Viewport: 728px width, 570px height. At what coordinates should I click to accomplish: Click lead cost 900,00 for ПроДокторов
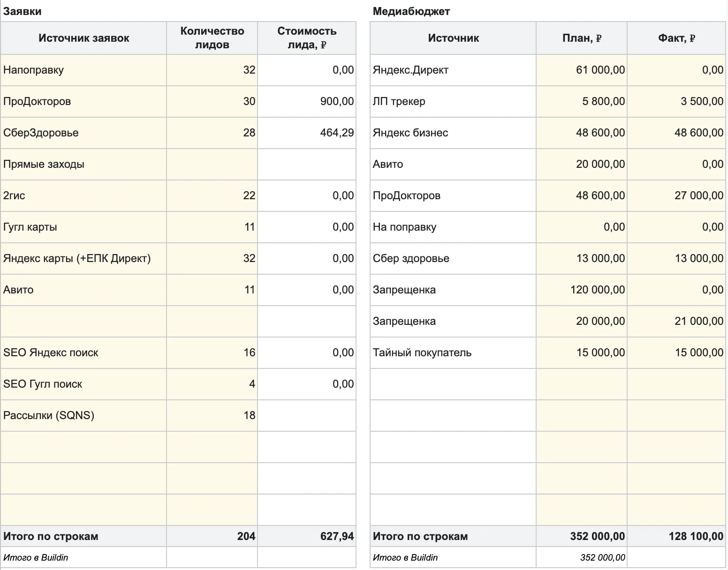(x=307, y=102)
